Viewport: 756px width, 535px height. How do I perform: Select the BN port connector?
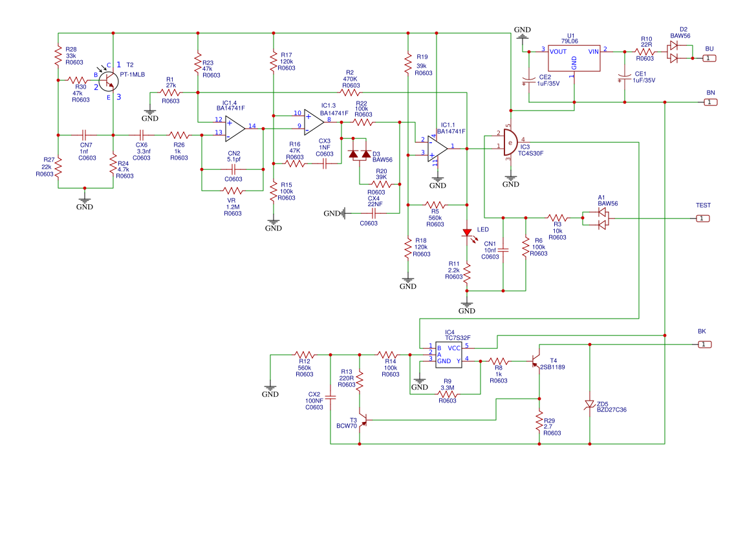pyautogui.click(x=709, y=102)
